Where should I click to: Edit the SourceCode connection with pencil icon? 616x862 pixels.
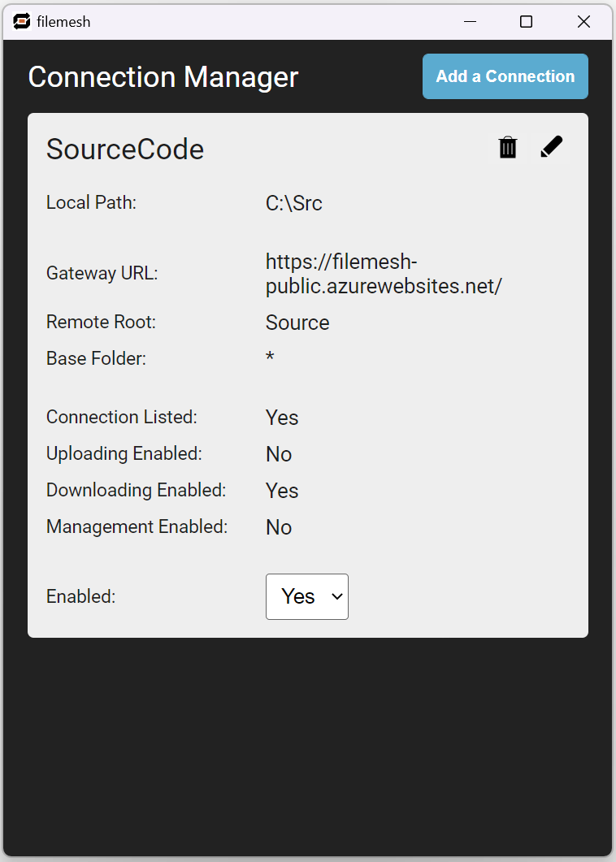551,147
